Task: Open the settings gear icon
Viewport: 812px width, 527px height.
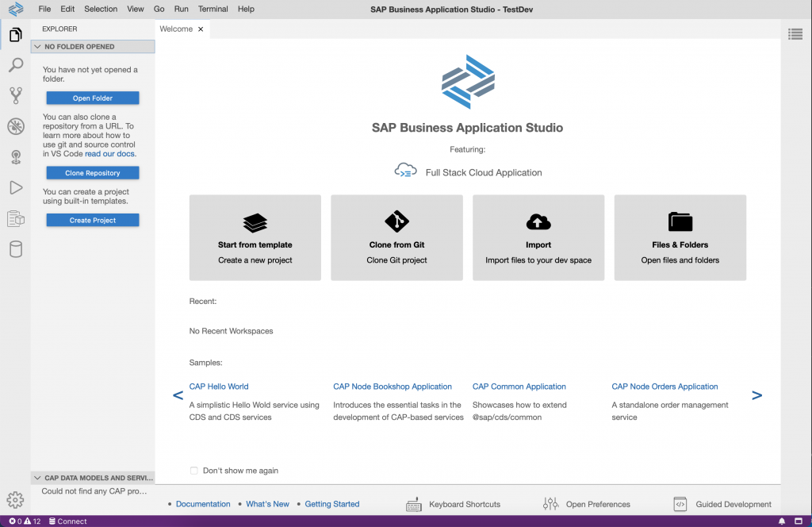Action: coord(15,499)
